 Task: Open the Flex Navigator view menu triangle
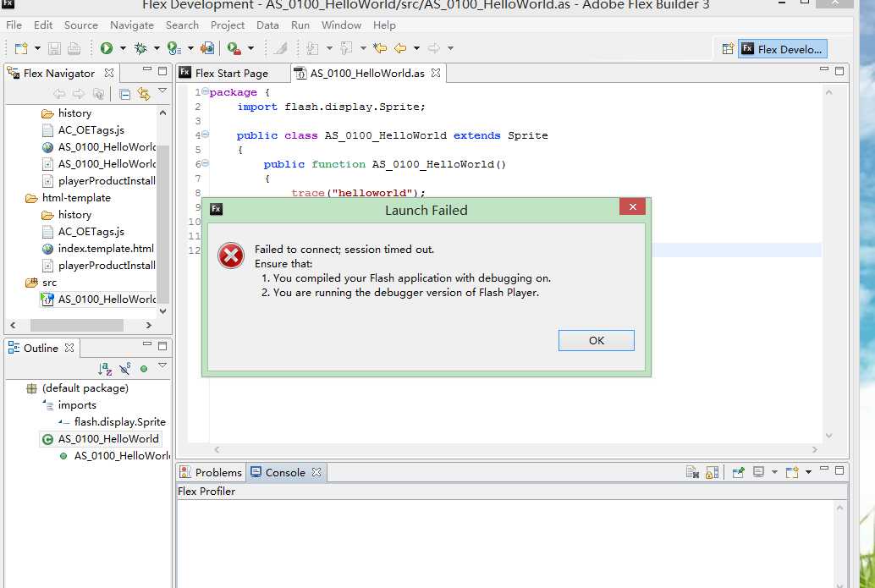pos(162,91)
